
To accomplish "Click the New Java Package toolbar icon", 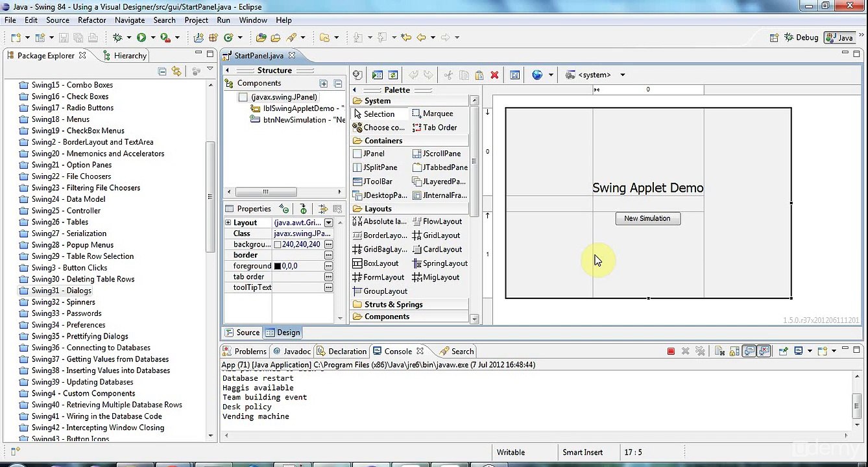I will [212, 38].
